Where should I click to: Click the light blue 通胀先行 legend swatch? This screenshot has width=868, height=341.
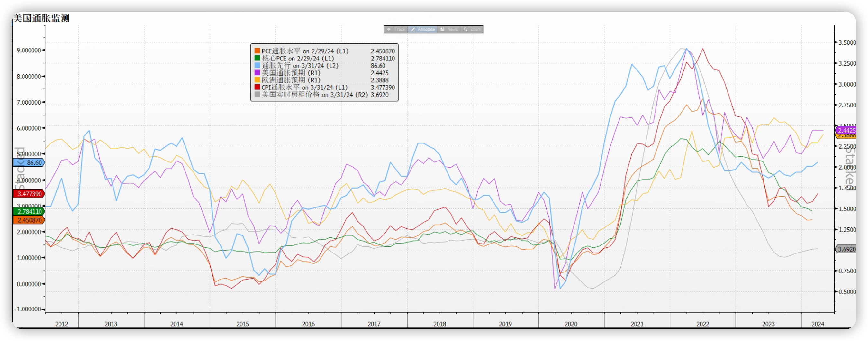pos(257,65)
